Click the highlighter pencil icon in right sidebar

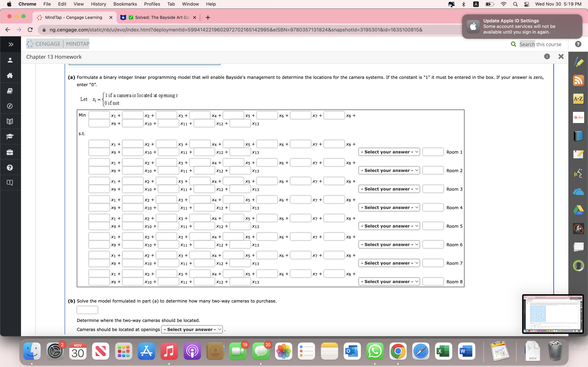click(578, 62)
